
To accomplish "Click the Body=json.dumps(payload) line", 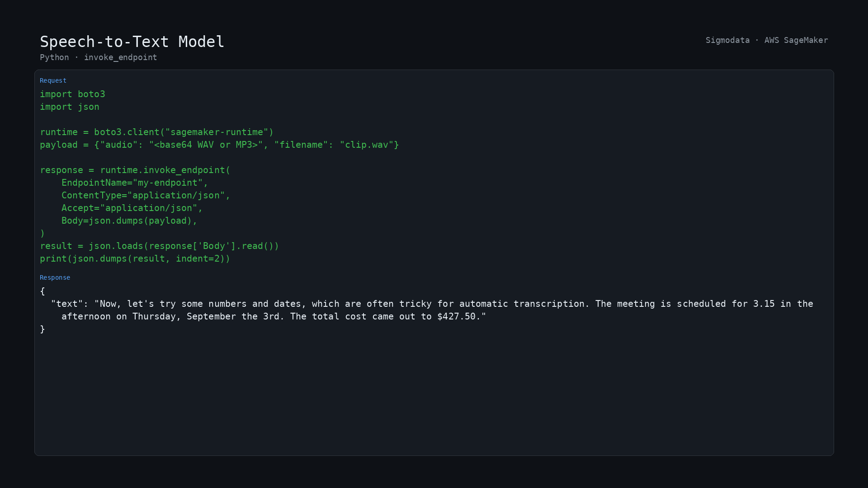I will pos(129,221).
